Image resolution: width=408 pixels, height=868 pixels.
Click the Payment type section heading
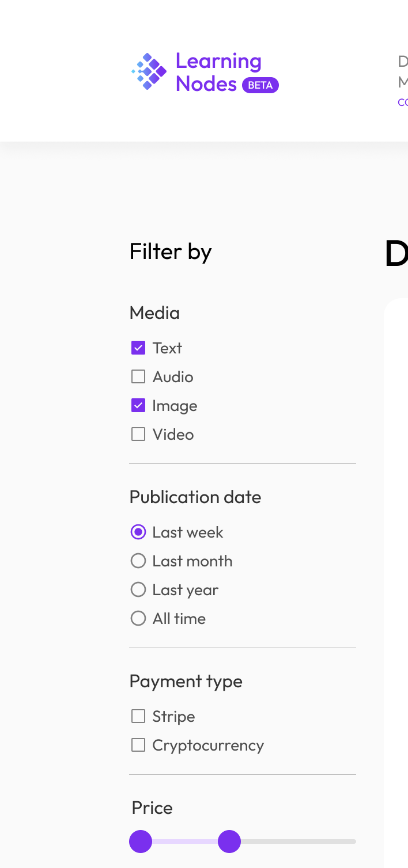point(186,682)
